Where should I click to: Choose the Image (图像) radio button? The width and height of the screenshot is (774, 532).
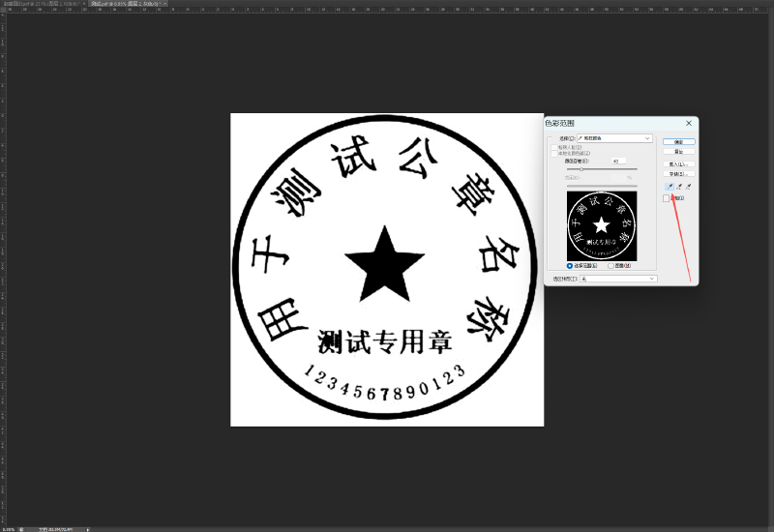coord(610,265)
